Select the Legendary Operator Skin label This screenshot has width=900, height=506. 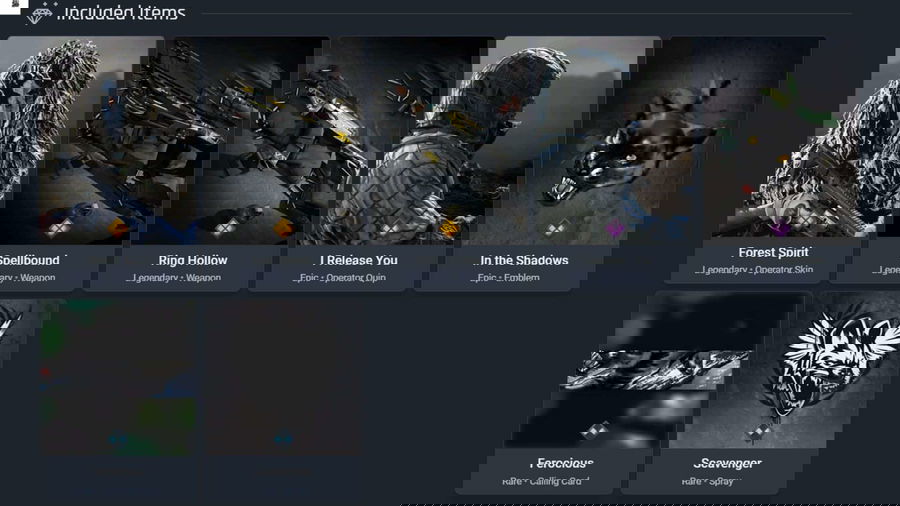pos(745,270)
